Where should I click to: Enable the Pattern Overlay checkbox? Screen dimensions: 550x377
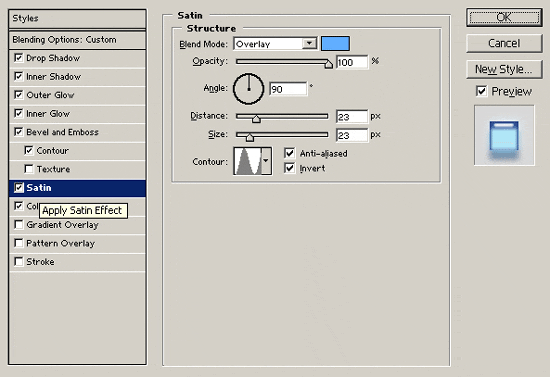click(19, 243)
